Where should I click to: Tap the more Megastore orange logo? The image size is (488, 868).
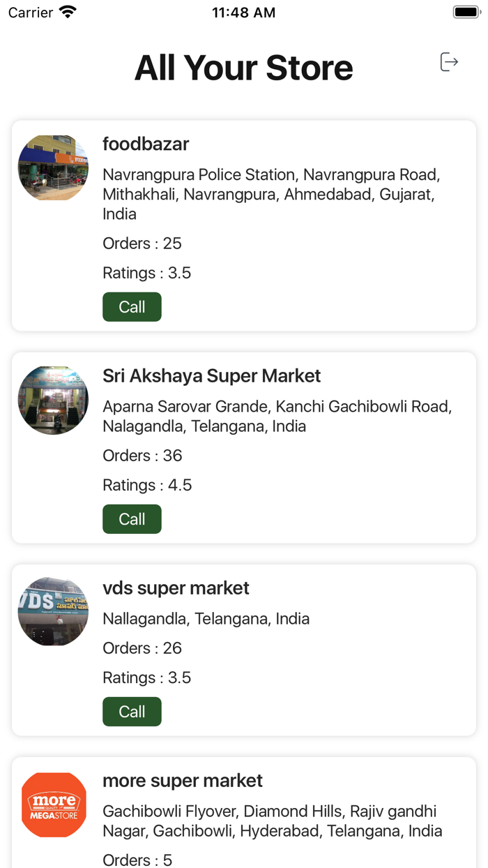(x=54, y=805)
